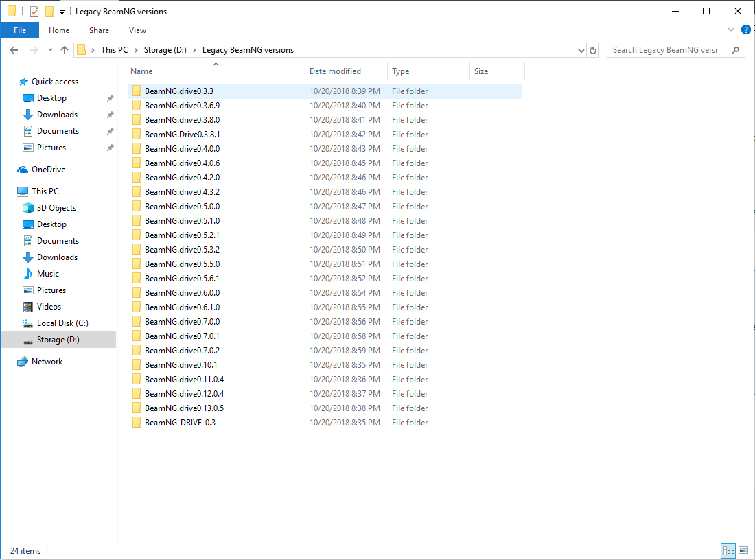This screenshot has width=755, height=560.
Task: Expand chevron after Storage (D:) breadcrumb
Action: [x=194, y=50]
